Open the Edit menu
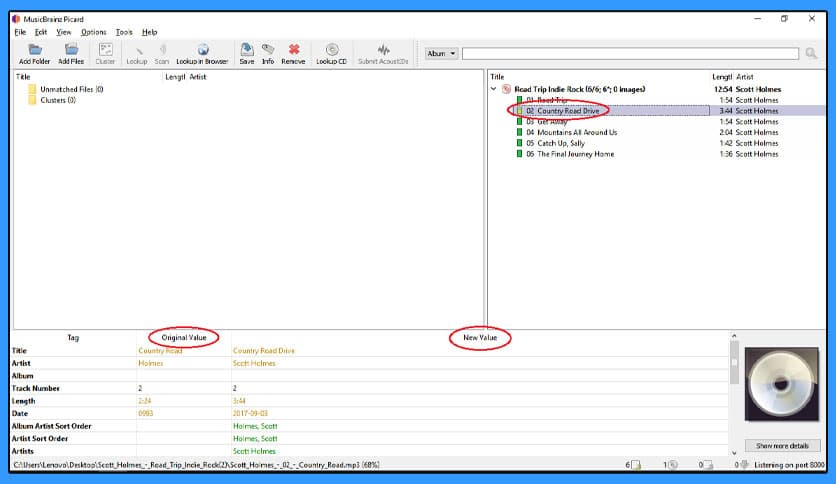 pos(41,32)
